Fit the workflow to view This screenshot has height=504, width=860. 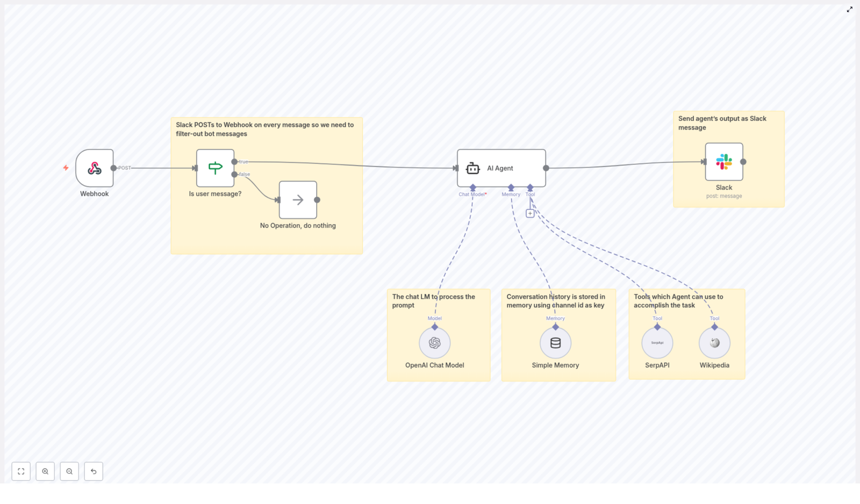21,471
